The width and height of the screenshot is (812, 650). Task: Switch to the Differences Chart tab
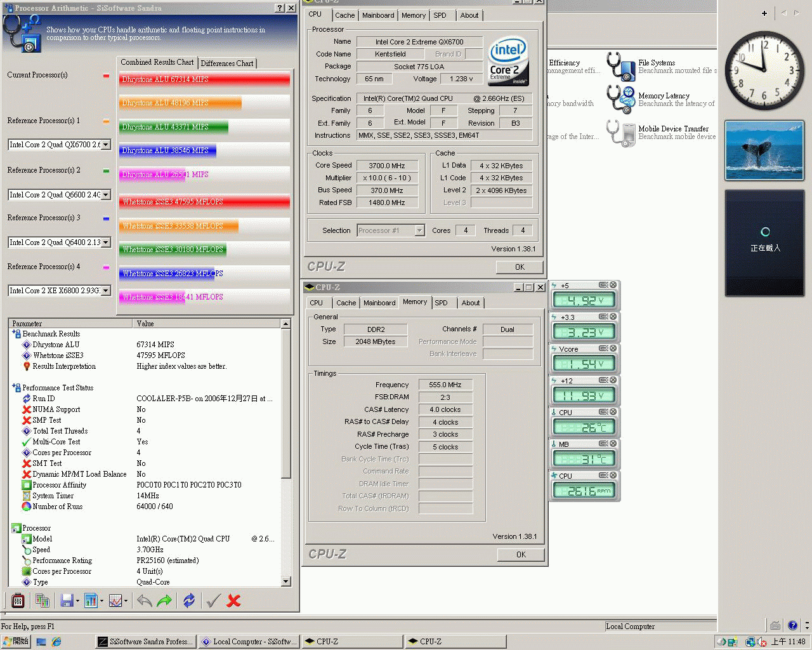tap(226, 63)
